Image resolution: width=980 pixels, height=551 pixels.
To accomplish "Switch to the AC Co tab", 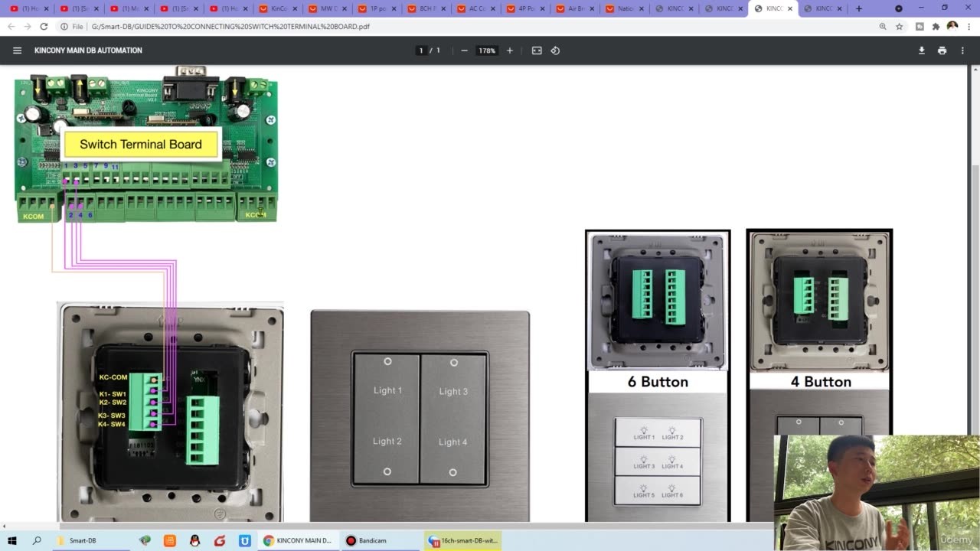I will pos(476,8).
